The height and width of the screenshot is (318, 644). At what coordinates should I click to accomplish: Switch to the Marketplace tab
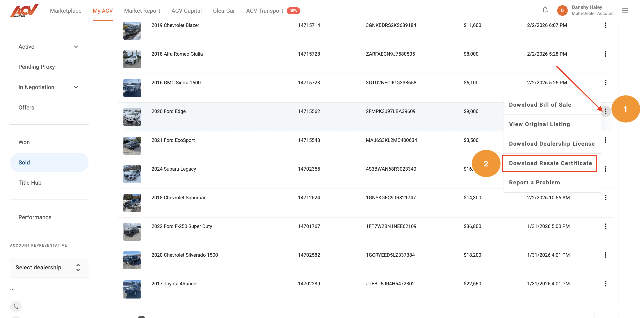coord(66,11)
